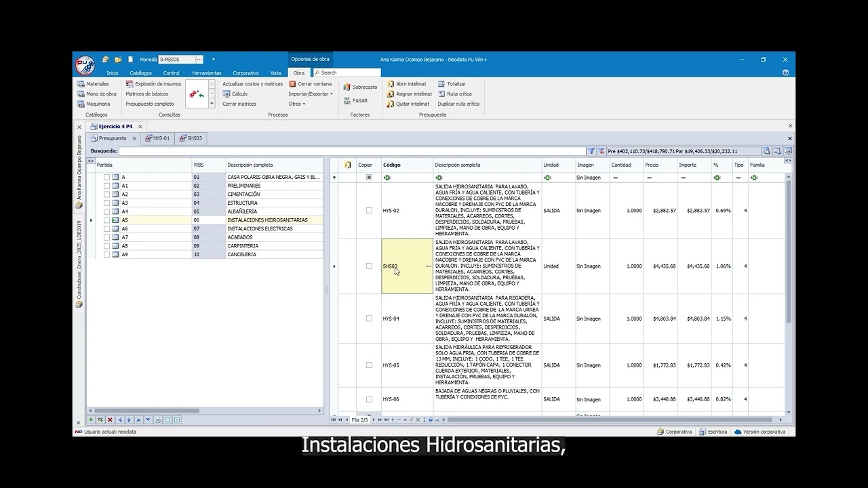Click Versión corporativa in status bar

(759, 432)
